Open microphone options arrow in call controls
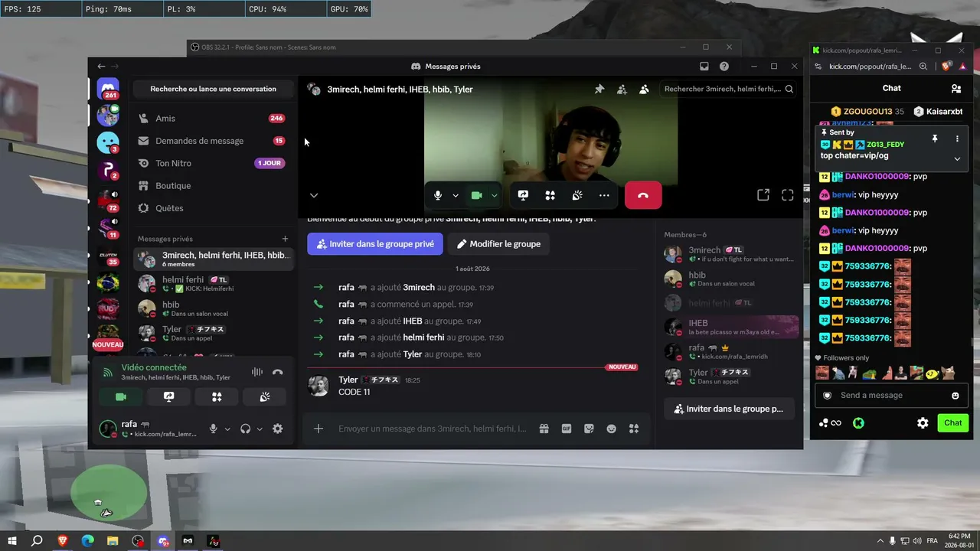The height and width of the screenshot is (551, 980). pos(456,195)
